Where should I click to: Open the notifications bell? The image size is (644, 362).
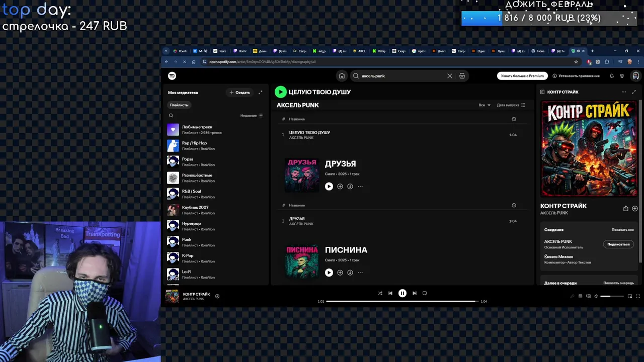tap(612, 76)
